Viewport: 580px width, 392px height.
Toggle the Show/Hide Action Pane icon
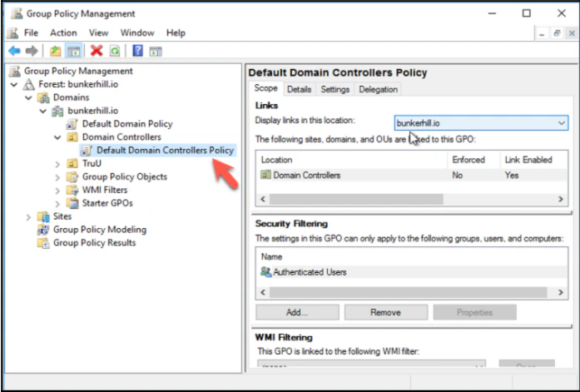[x=156, y=51]
